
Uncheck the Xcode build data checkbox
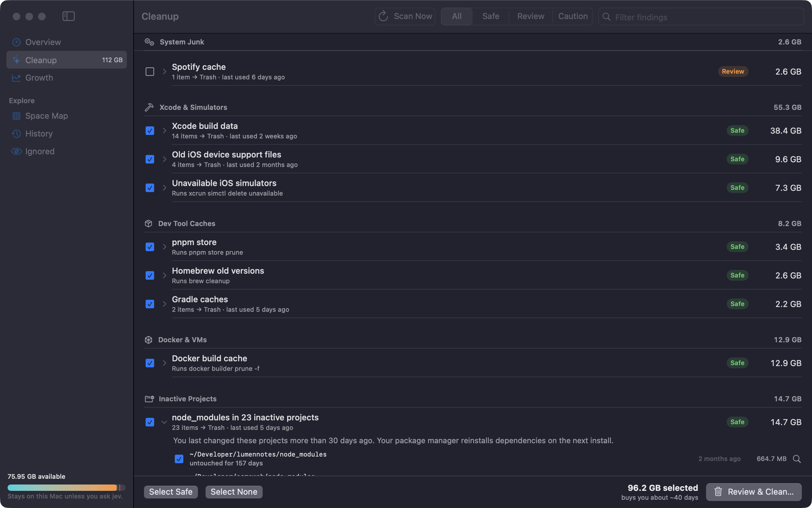click(150, 131)
